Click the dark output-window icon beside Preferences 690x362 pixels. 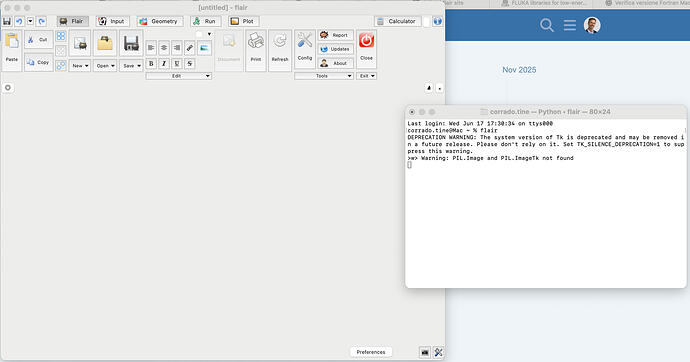425,352
